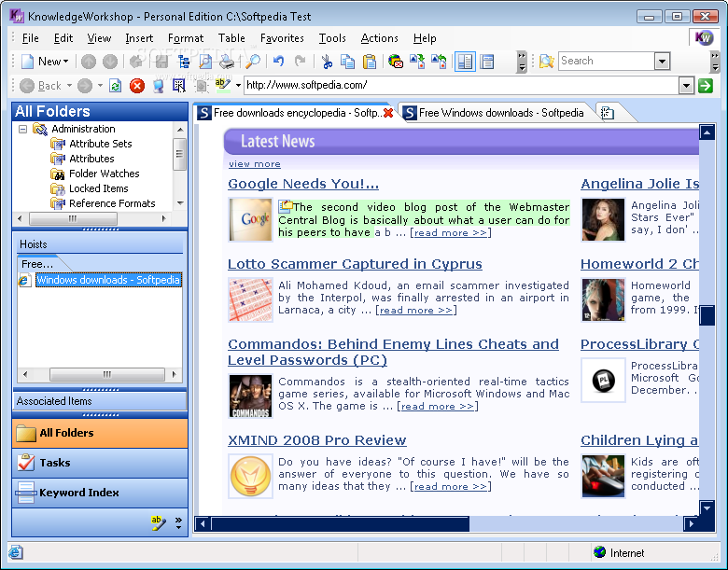Open the Forward history dropdown arrow
This screenshot has width=728, height=570.
click(x=100, y=86)
